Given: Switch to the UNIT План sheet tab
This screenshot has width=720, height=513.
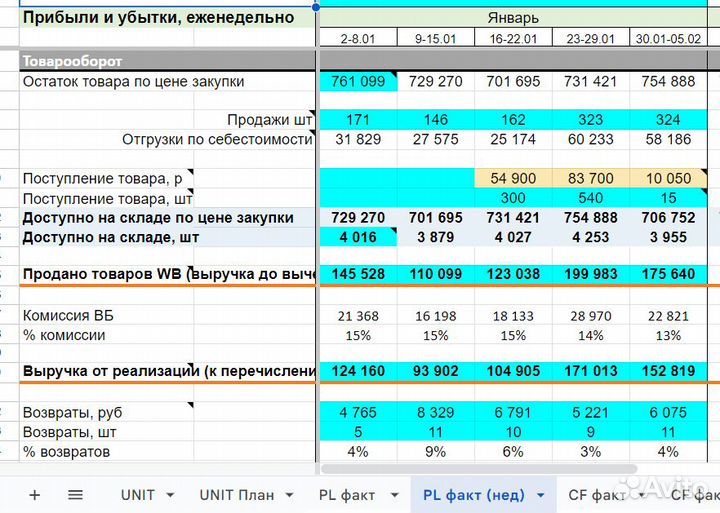Looking at the screenshot, I should [x=236, y=495].
